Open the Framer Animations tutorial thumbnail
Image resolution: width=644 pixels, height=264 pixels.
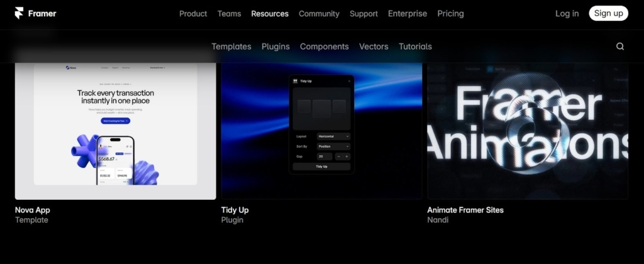point(527,131)
